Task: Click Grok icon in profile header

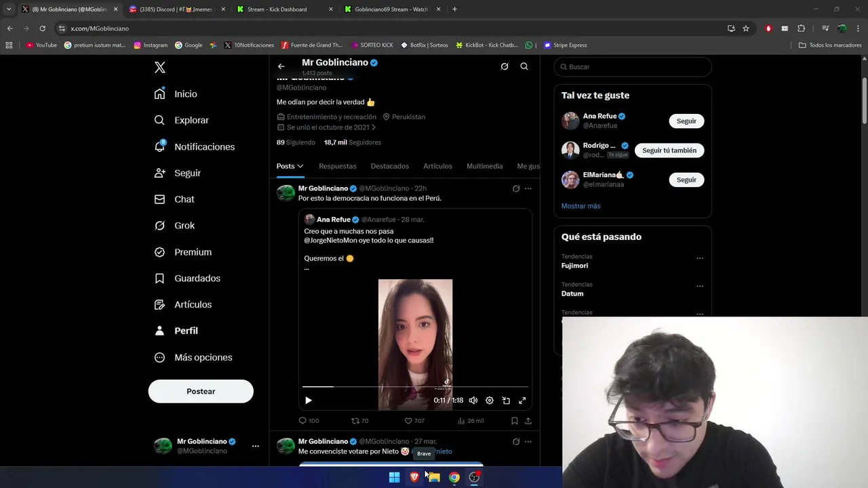Action: point(505,66)
